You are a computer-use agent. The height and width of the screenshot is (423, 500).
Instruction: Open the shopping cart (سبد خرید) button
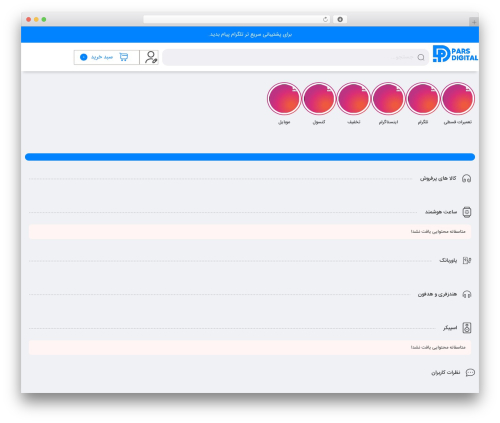[x=106, y=57]
